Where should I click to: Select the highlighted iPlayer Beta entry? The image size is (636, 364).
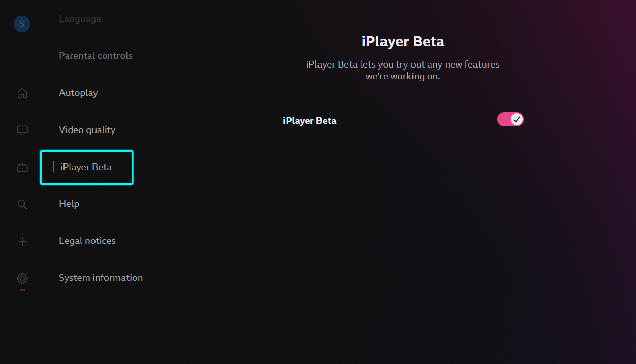click(x=86, y=167)
